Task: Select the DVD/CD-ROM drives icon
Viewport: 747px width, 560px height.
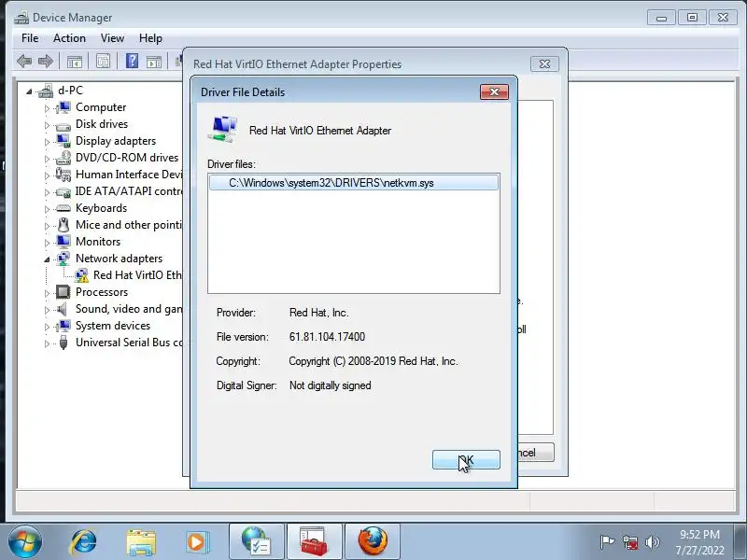Action: (63, 158)
